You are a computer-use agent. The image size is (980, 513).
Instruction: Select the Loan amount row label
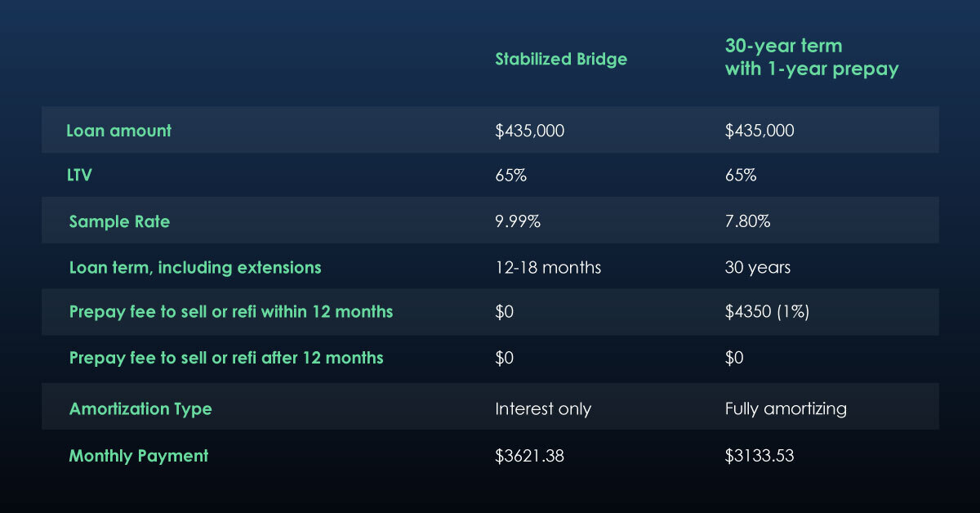click(x=118, y=131)
